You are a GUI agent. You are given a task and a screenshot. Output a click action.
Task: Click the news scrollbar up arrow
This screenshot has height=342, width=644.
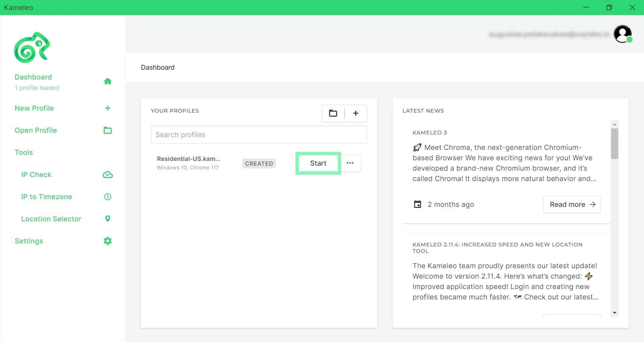click(x=614, y=124)
